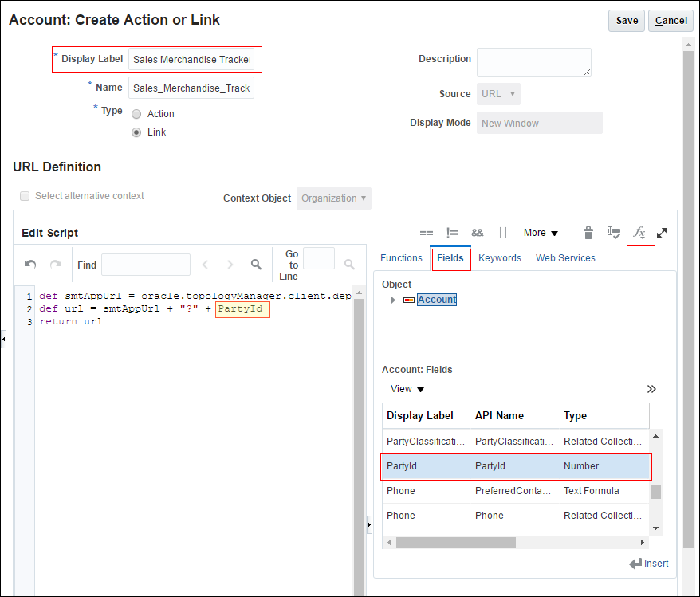
Task: Click the Find search magnifier icon
Action: [x=256, y=265]
